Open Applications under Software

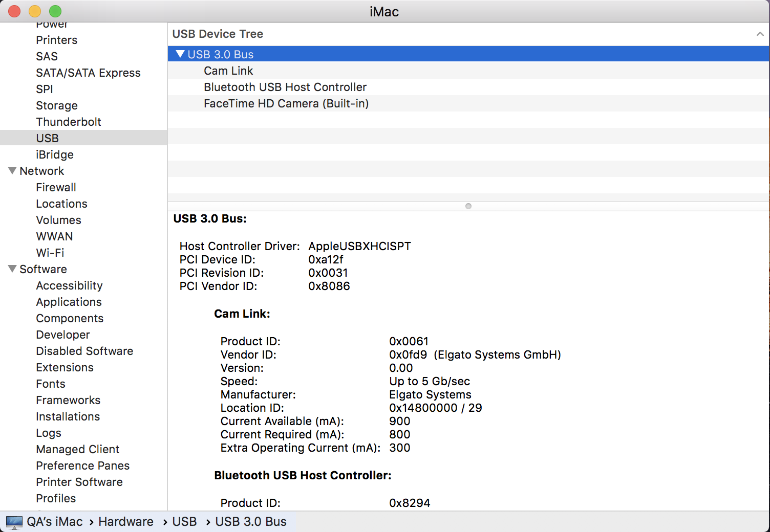pos(69,302)
